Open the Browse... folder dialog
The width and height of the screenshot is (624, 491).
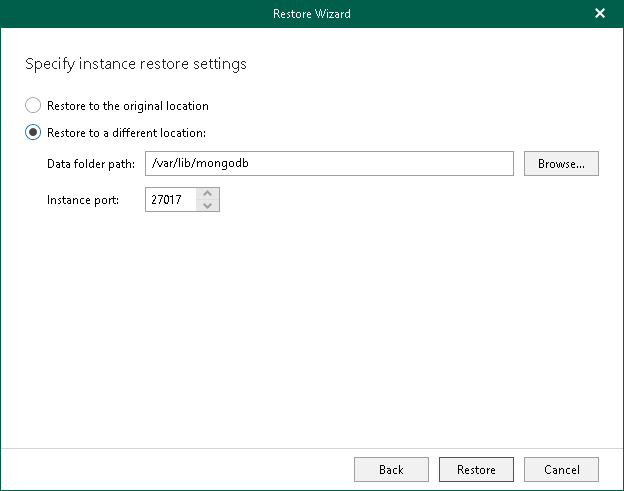[561, 163]
